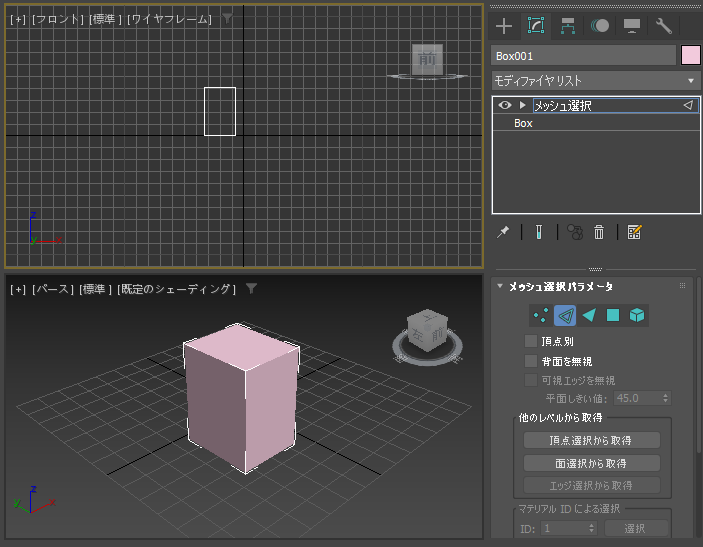Open the [パース] view label menu
Screen dimensions: 703x547
point(53,289)
